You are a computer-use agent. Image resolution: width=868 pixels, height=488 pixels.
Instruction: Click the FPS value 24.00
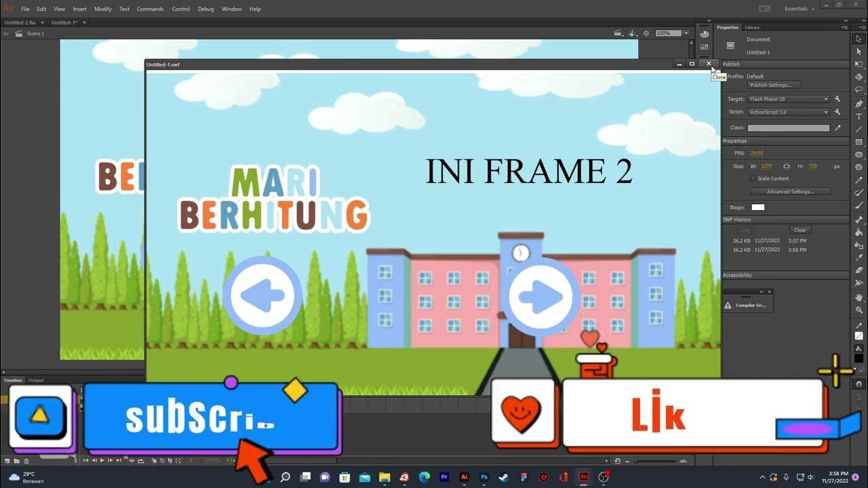(x=757, y=153)
